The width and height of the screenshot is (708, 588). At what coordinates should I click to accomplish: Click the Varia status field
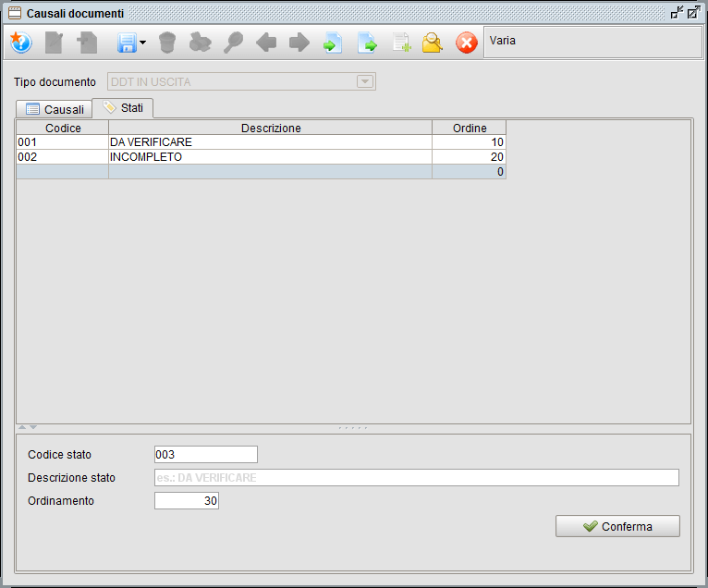point(592,42)
